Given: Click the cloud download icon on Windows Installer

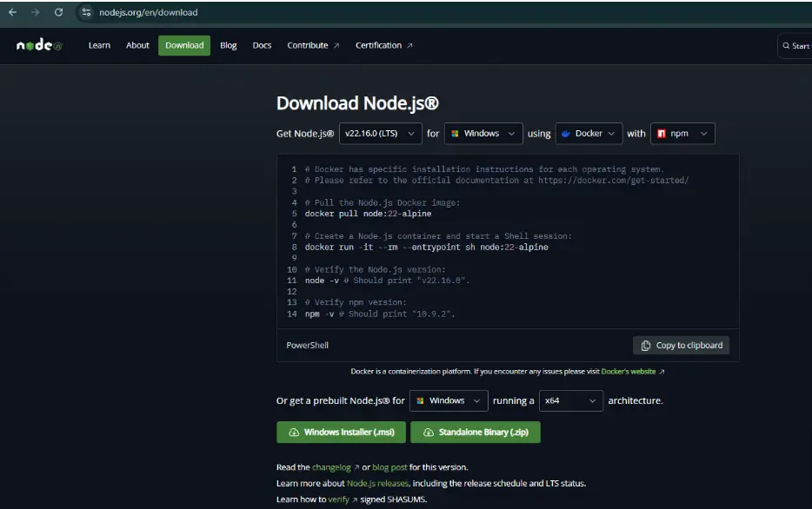Looking at the screenshot, I should [294, 432].
